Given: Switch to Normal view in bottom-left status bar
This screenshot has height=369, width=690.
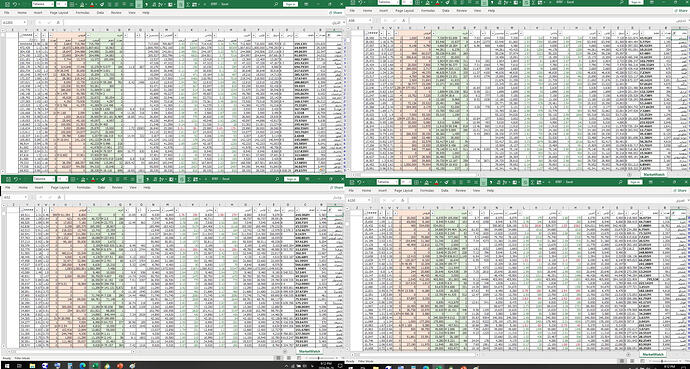Looking at the screenshot, I should pyautogui.click(x=278, y=358).
